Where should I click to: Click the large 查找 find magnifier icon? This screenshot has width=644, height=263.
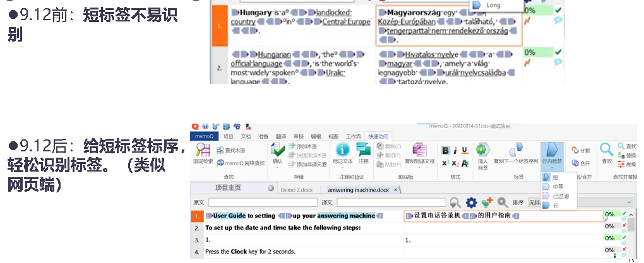tap(606, 149)
